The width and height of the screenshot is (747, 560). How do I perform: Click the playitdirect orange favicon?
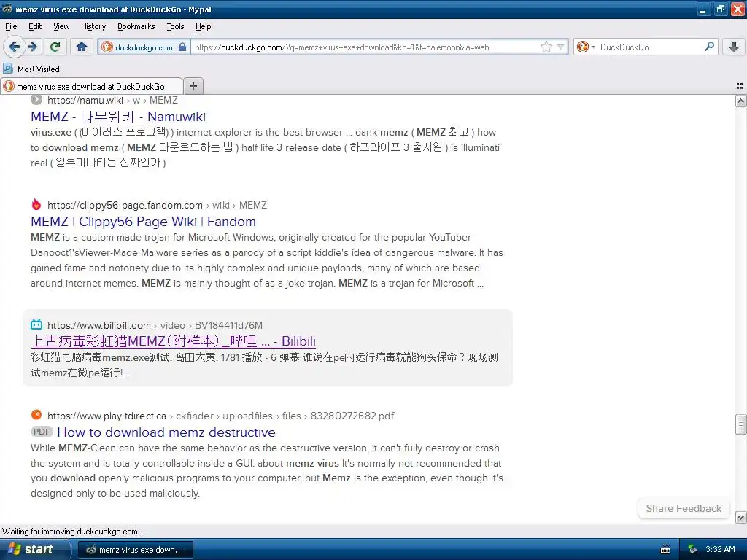tap(36, 415)
